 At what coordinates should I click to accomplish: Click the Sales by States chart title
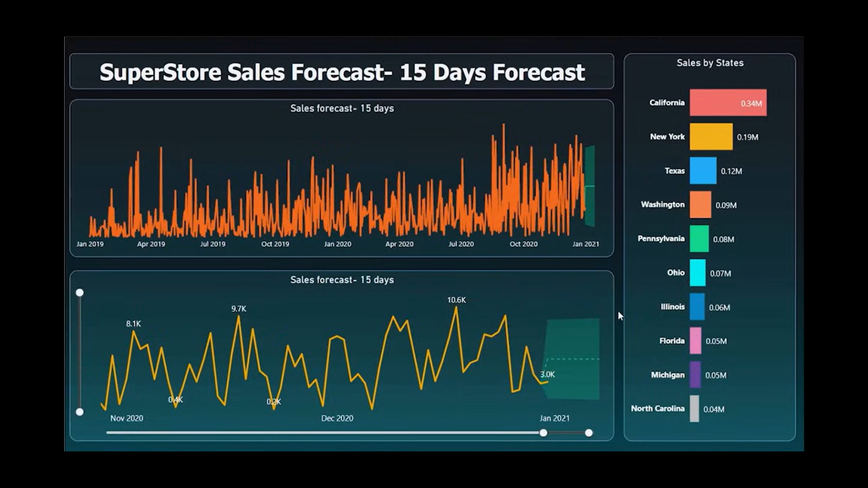coord(710,63)
